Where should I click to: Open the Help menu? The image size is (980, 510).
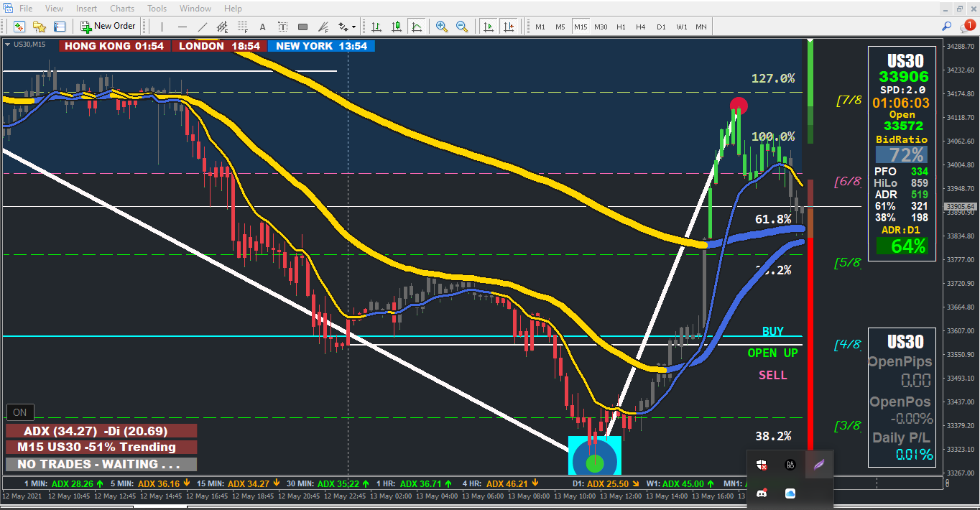coord(233,9)
